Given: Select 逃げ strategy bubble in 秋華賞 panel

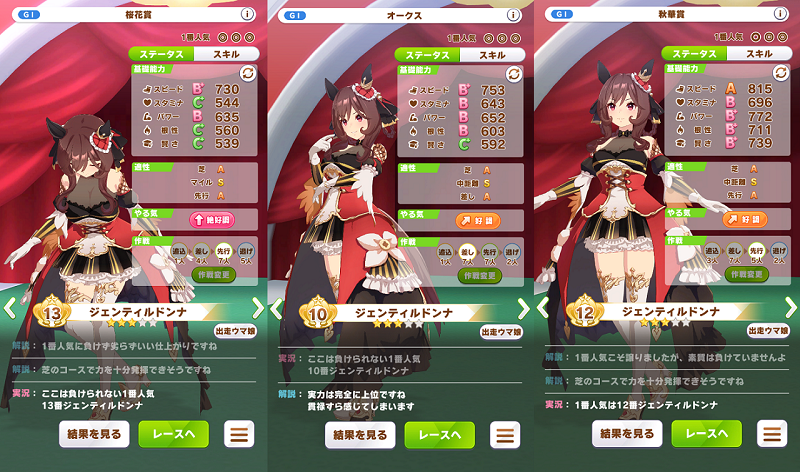Looking at the screenshot, I should pos(779,251).
